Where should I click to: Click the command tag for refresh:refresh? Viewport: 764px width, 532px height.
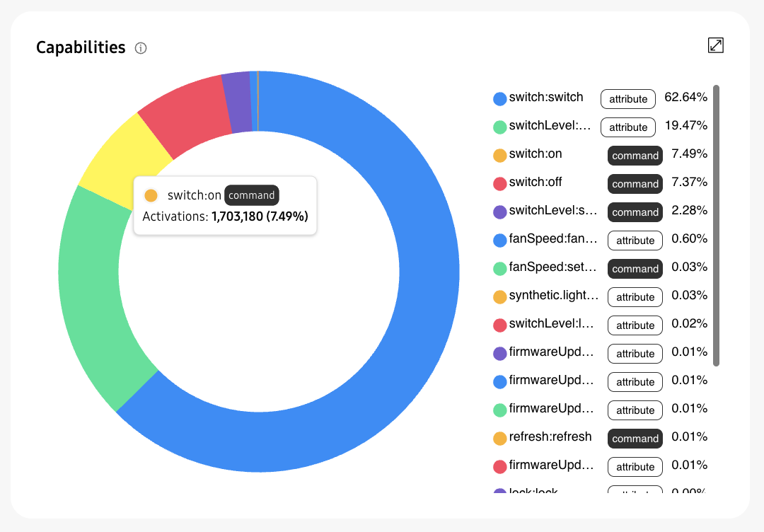click(635, 439)
